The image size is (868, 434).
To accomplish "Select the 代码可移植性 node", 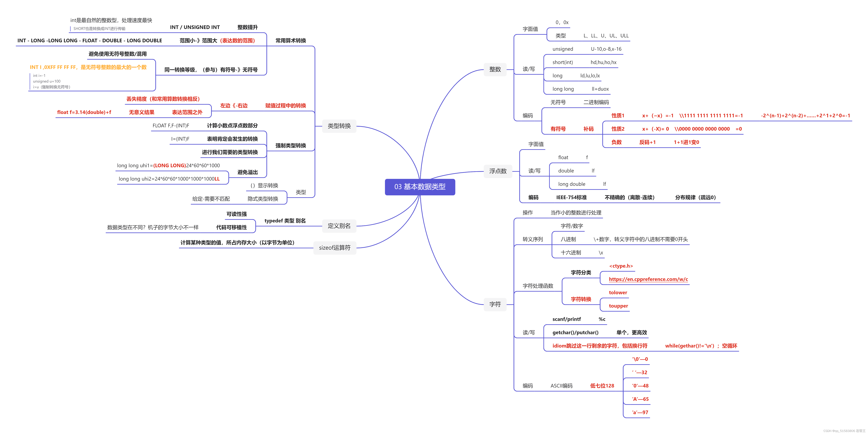I will click(x=232, y=228).
